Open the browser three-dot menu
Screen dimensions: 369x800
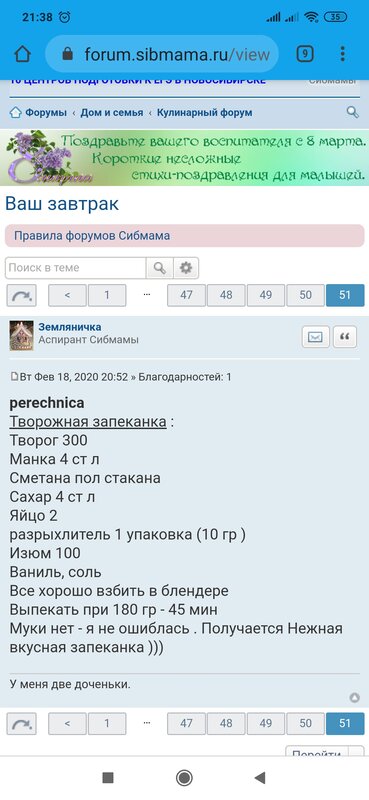pyautogui.click(x=342, y=54)
